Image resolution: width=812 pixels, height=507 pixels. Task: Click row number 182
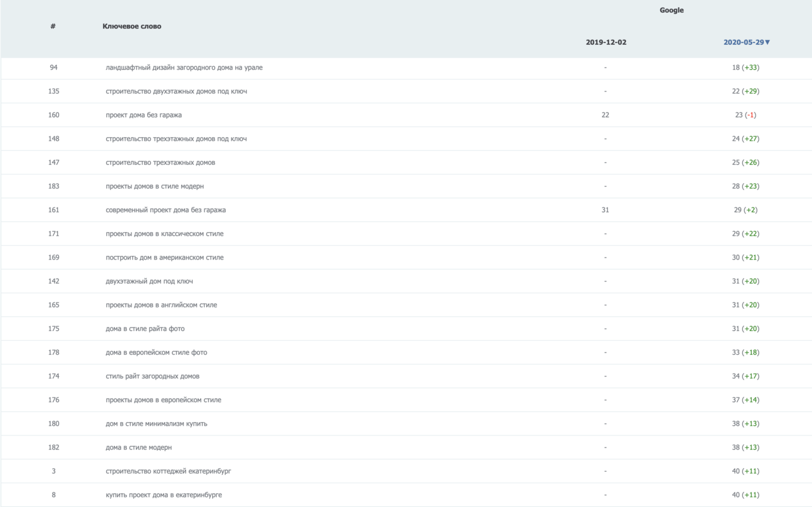pos(53,447)
